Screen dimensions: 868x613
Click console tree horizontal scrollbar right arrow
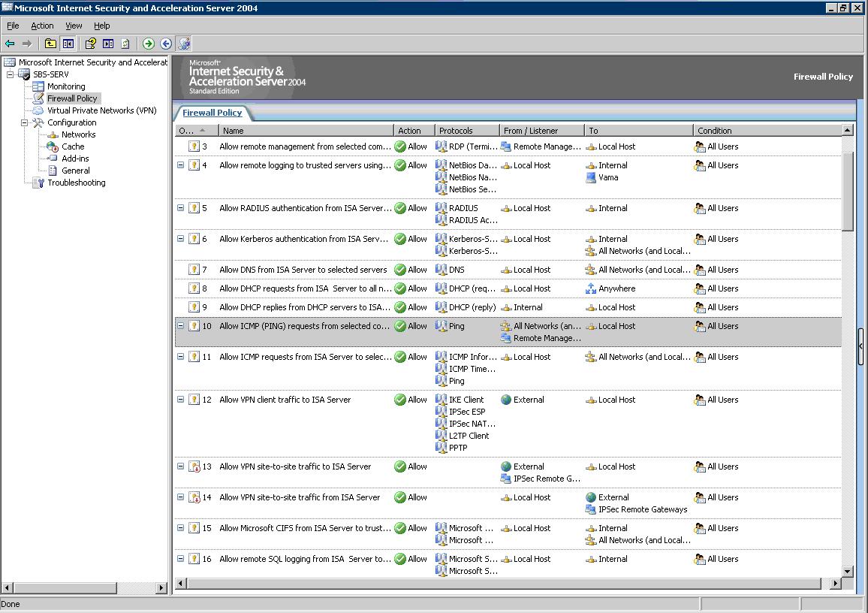(161, 587)
